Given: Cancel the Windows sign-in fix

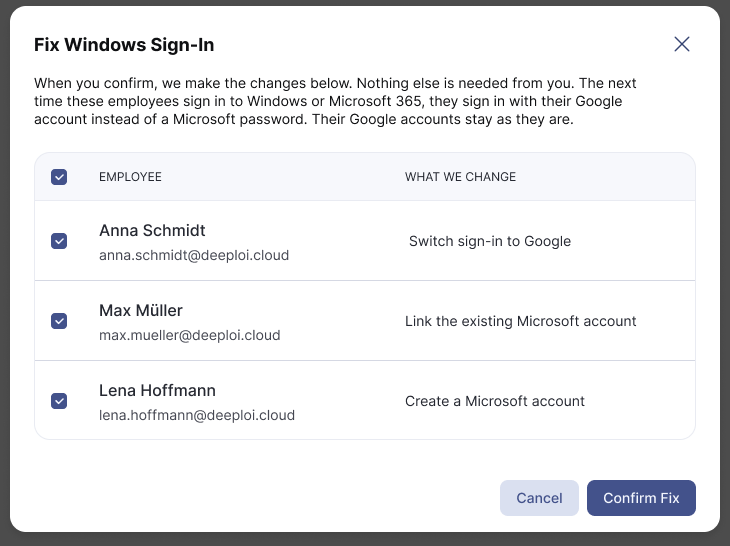Looking at the screenshot, I should tap(539, 498).
